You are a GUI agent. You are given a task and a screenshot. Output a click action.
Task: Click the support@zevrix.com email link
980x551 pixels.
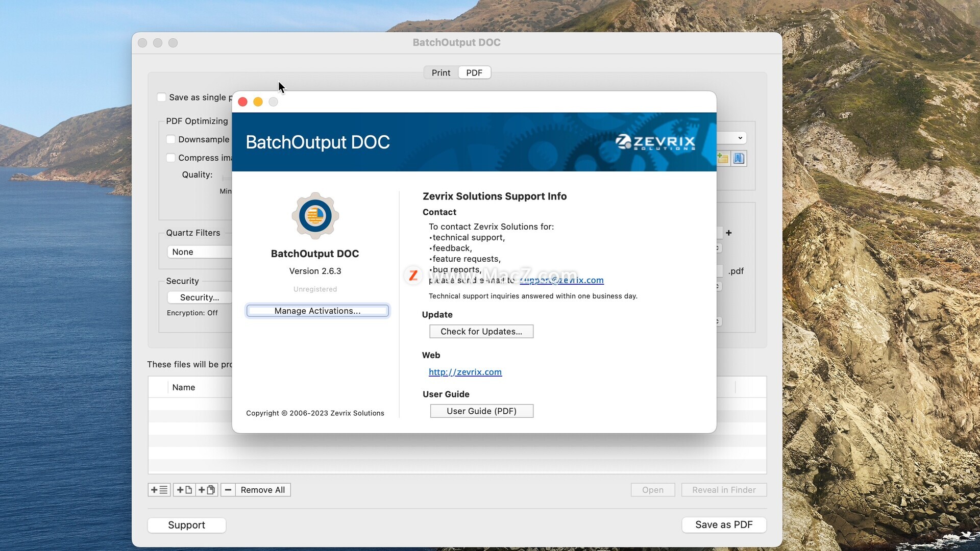coord(561,280)
